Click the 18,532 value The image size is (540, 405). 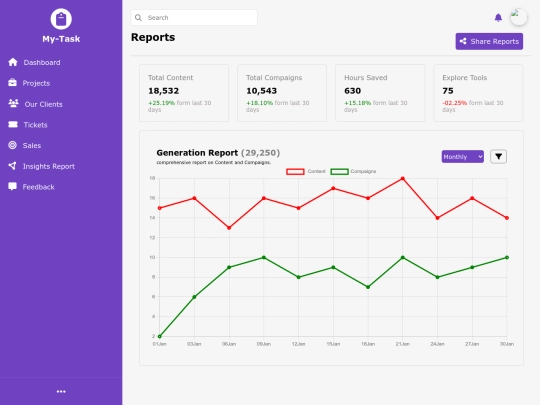(x=164, y=91)
